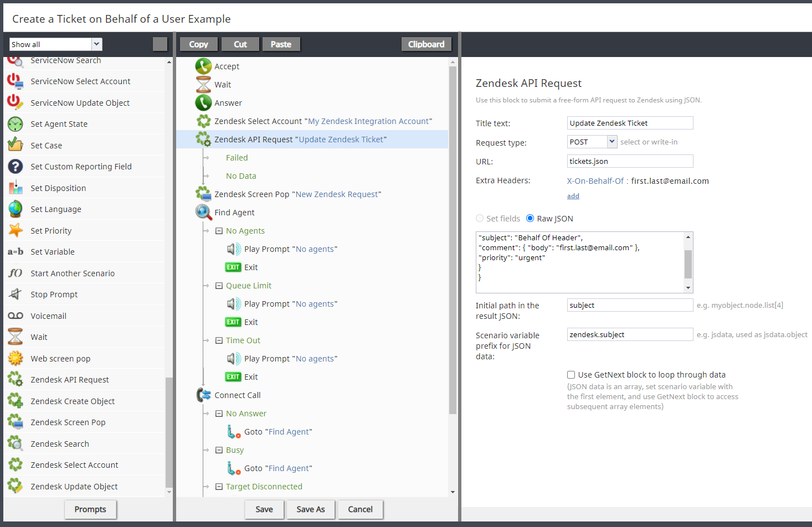Select the Set Custom Reporting Field icon
Image resolution: width=812 pixels, height=527 pixels.
(15, 167)
